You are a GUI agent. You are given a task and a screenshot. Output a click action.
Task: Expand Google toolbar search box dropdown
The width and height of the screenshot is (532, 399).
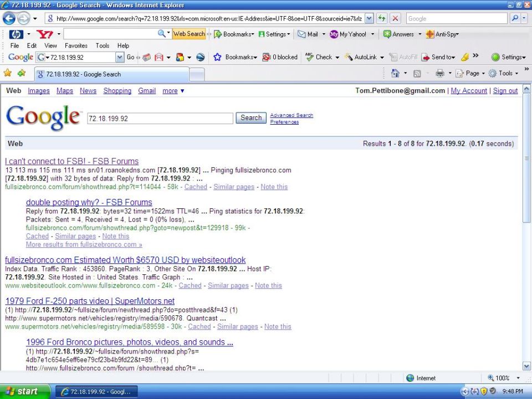(120, 57)
